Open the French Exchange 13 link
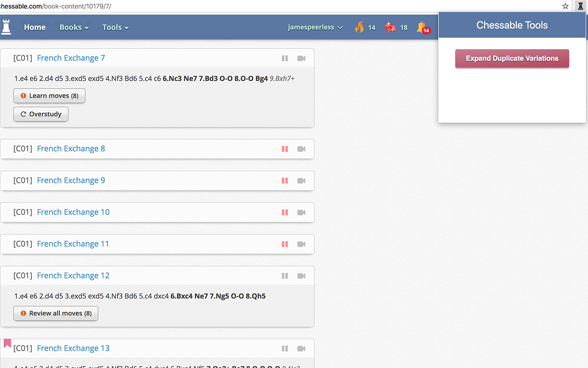Viewport: 588px width, 368px height. point(73,348)
